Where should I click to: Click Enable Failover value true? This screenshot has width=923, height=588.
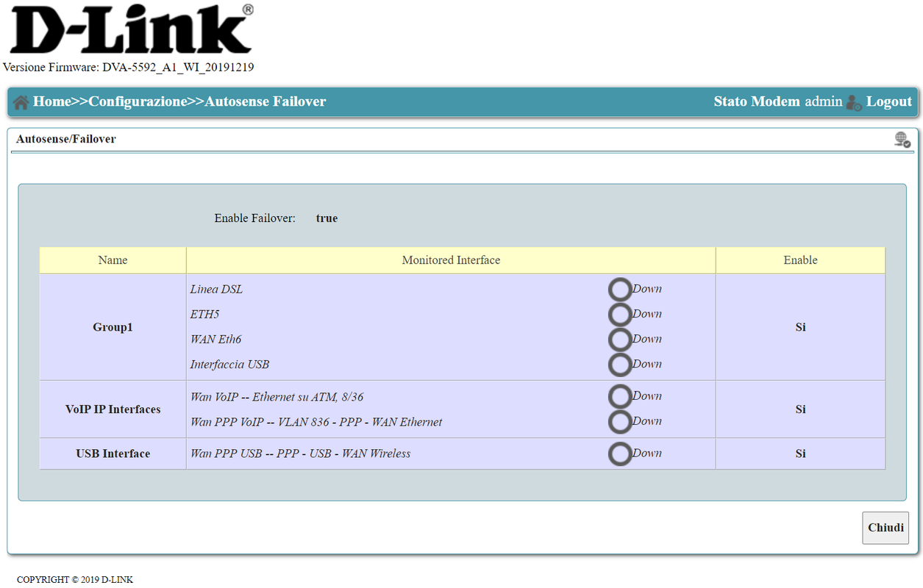(x=327, y=218)
